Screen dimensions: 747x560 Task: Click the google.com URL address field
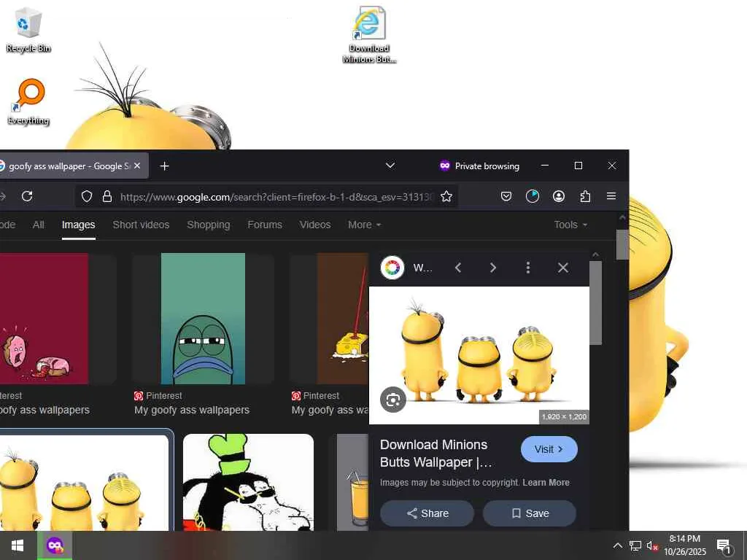[x=276, y=197]
